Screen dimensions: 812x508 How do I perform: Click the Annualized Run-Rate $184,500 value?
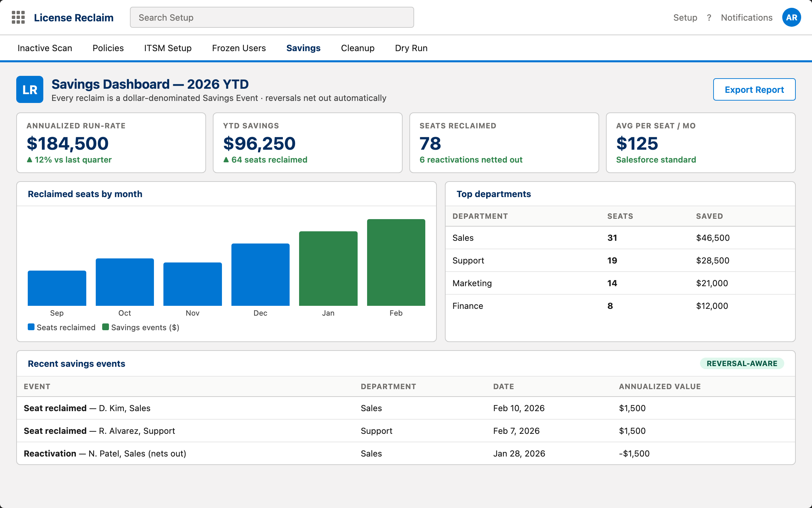[x=68, y=143]
